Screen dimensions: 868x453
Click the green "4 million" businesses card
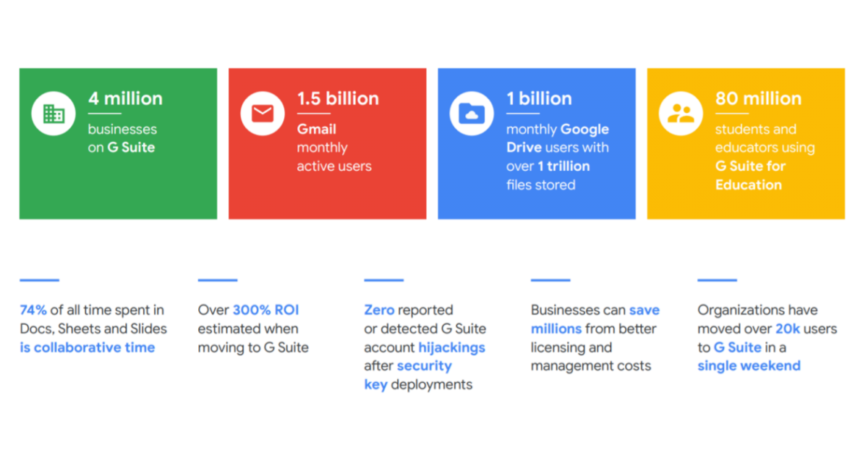coord(118,143)
